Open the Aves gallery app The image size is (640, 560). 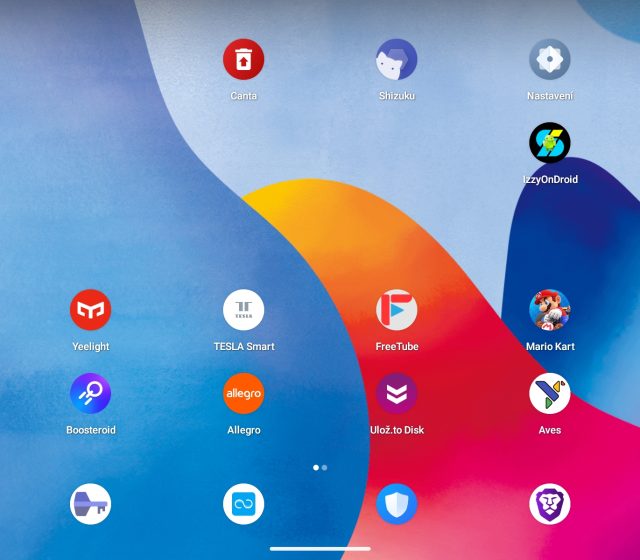549,394
